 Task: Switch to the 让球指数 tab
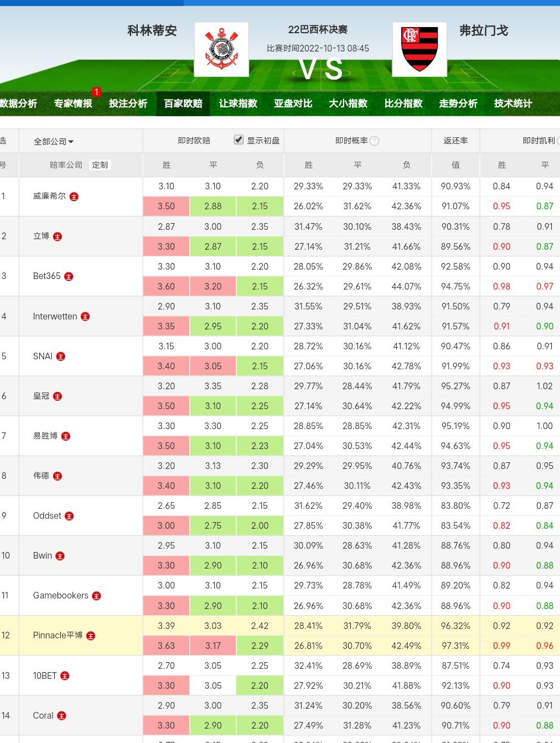(x=238, y=104)
